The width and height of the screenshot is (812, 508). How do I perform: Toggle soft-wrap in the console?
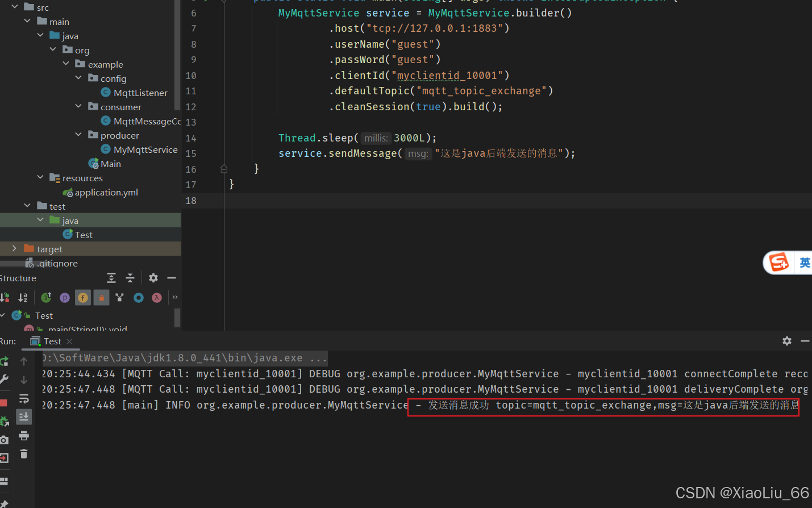pyautogui.click(x=23, y=398)
